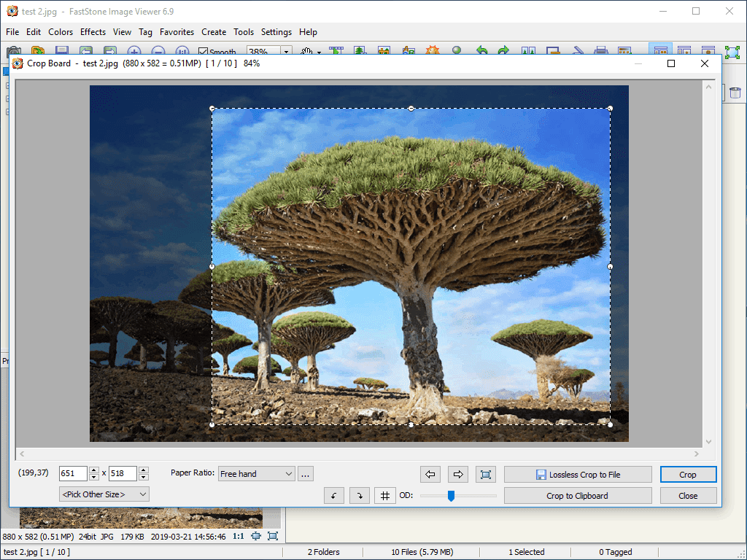Open the Pick Other Size dropdown

[x=104, y=494]
